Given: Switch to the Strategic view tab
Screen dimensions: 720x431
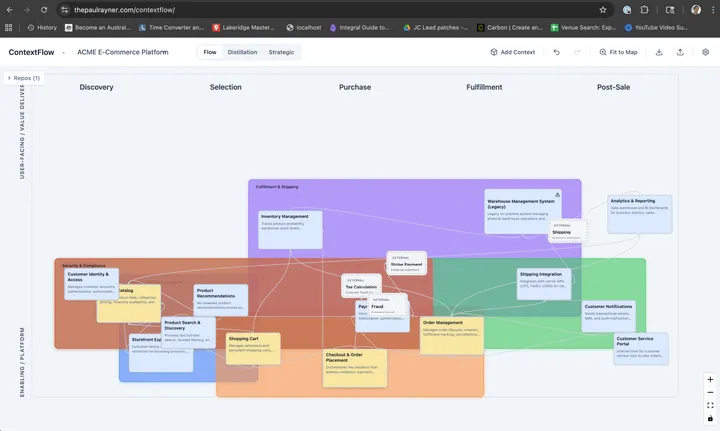Looking at the screenshot, I should click(x=281, y=52).
